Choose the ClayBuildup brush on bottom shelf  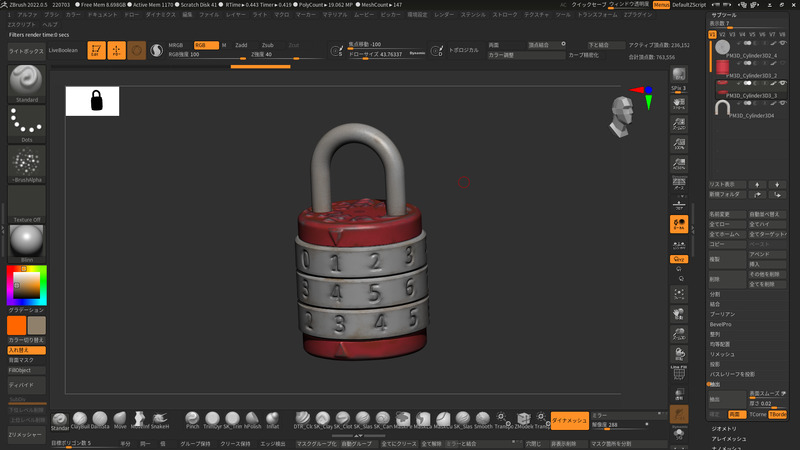coord(80,420)
